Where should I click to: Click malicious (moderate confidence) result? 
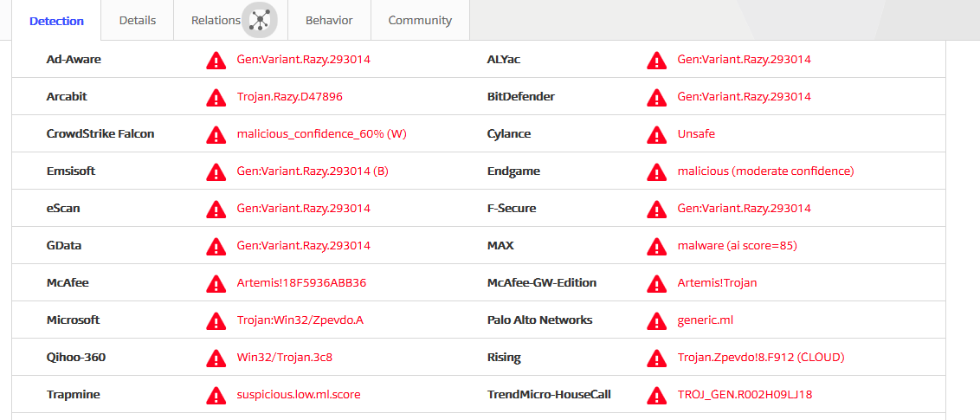coord(765,171)
